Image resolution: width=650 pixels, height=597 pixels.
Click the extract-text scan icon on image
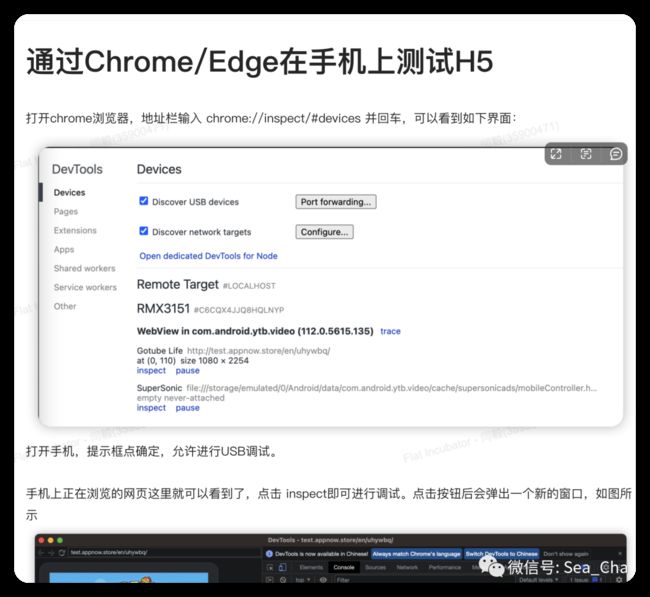[x=586, y=154]
